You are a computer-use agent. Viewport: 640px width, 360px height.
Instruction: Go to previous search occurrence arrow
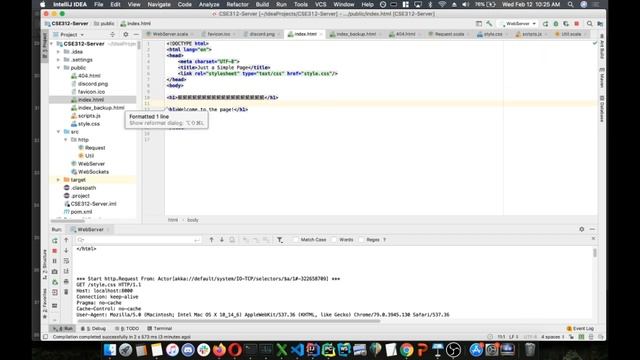[211, 240]
